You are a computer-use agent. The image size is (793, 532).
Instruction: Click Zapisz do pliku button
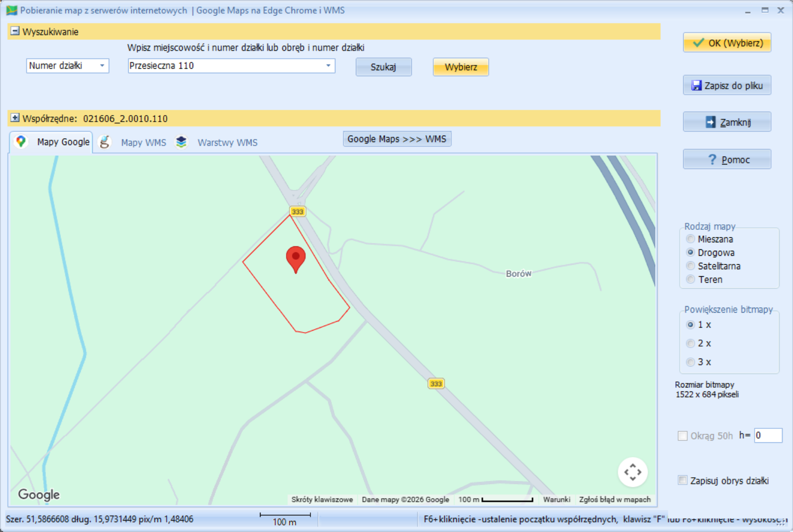point(727,85)
